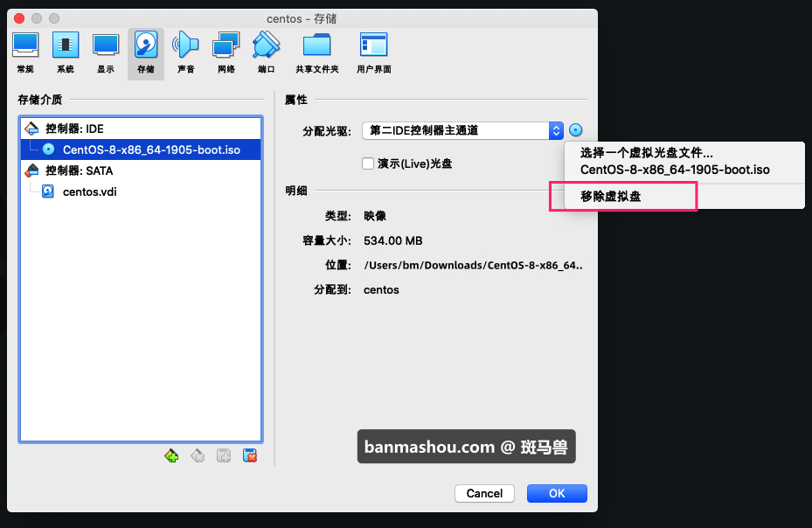
Task: Click the SATA controller icon in storage tree
Action: coord(32,170)
